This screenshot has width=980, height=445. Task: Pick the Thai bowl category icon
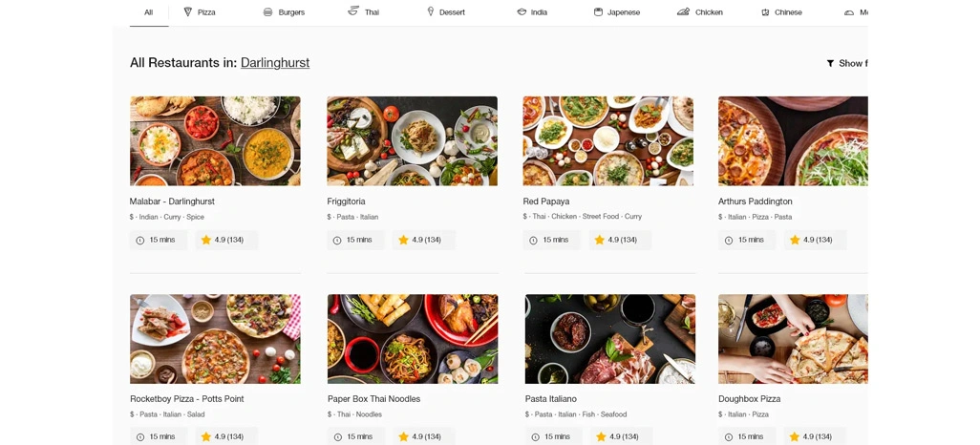click(353, 11)
